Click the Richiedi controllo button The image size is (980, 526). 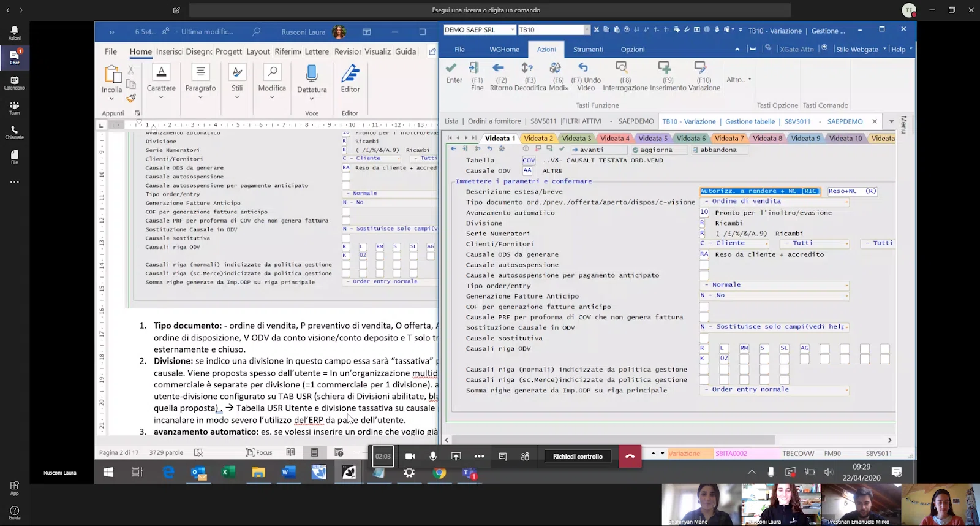pos(578,456)
